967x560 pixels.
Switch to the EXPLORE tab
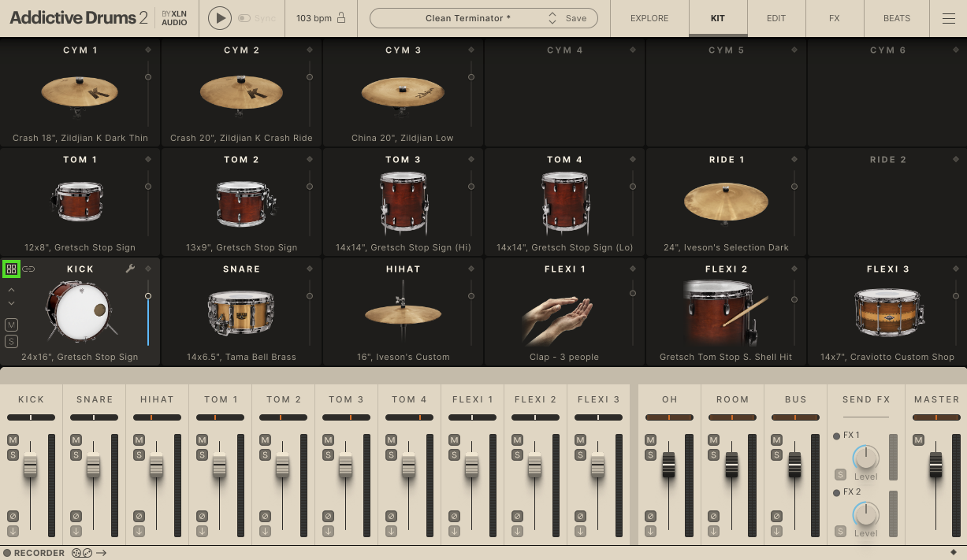click(649, 18)
